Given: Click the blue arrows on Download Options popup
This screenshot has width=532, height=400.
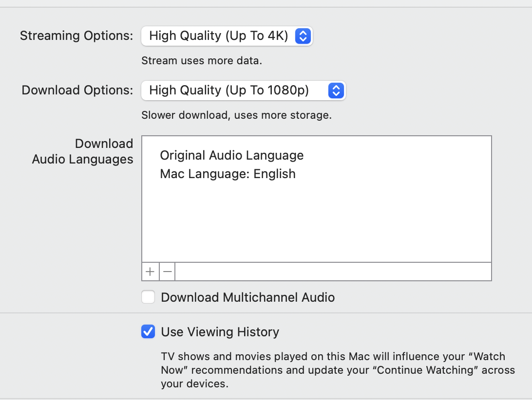Looking at the screenshot, I should click(x=336, y=91).
